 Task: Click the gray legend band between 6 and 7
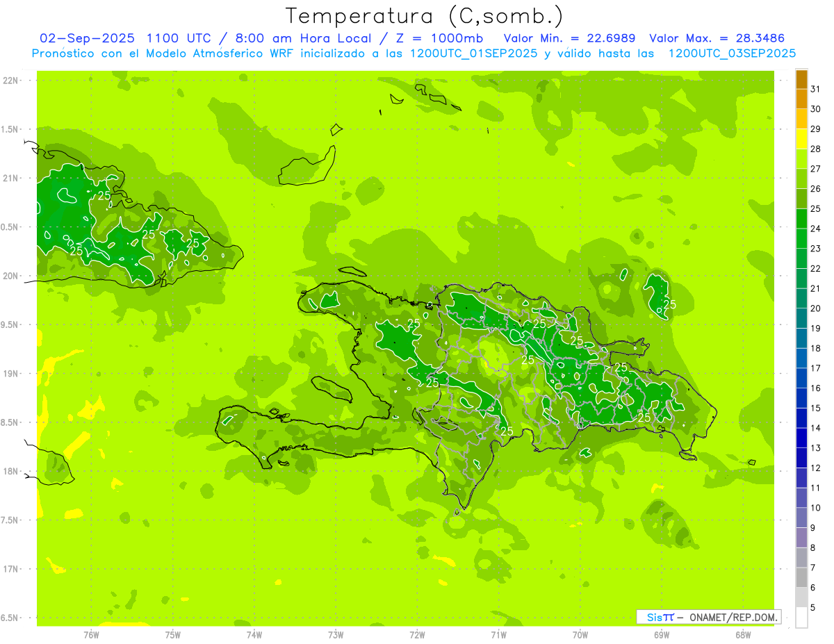click(x=801, y=578)
